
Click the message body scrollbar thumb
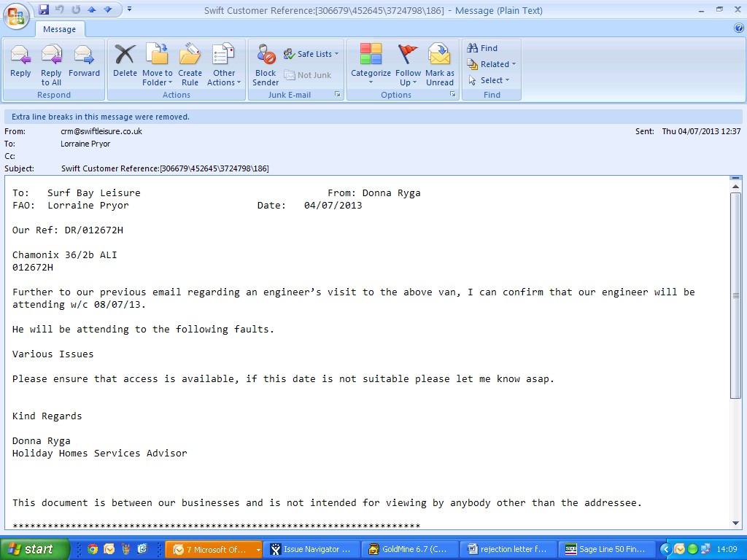(x=735, y=295)
